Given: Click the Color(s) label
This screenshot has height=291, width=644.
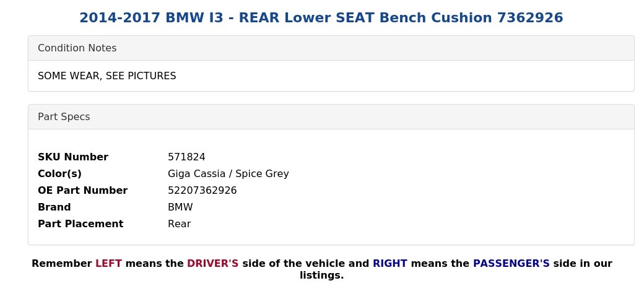Looking at the screenshot, I should point(59,173).
